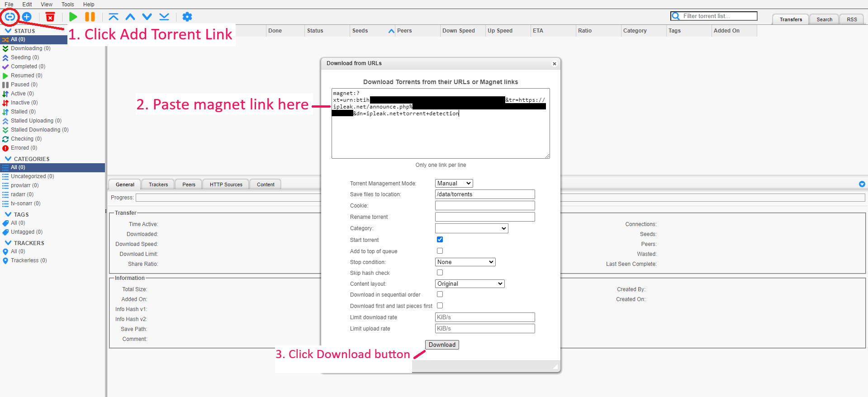Viewport: 868px width, 397px height.
Task: Switch to the Trackers tab
Action: point(158,184)
